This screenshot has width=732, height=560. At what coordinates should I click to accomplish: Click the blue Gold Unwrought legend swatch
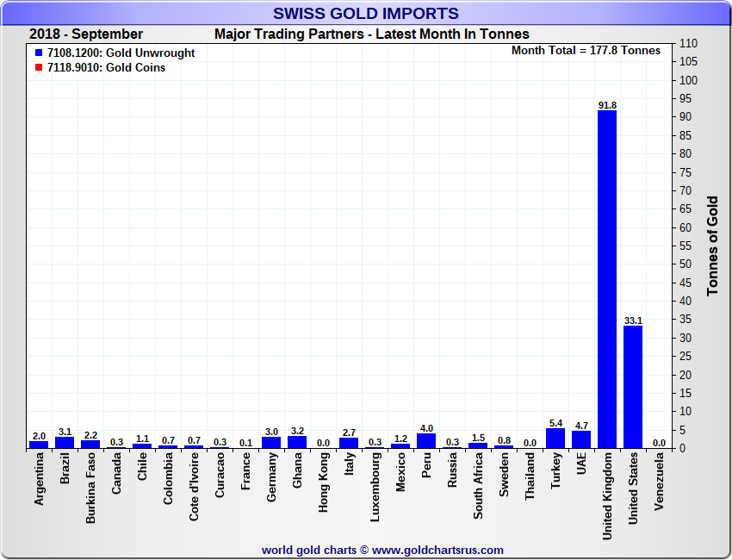coord(39,53)
